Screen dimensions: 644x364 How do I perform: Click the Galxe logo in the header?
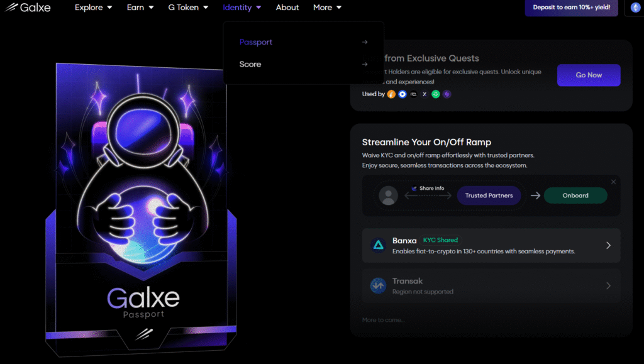click(x=28, y=8)
